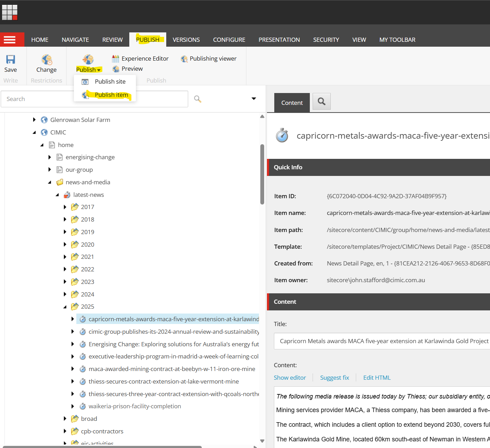Open the search options dropdown arrow
This screenshot has width=490, height=448.
pos(254,99)
